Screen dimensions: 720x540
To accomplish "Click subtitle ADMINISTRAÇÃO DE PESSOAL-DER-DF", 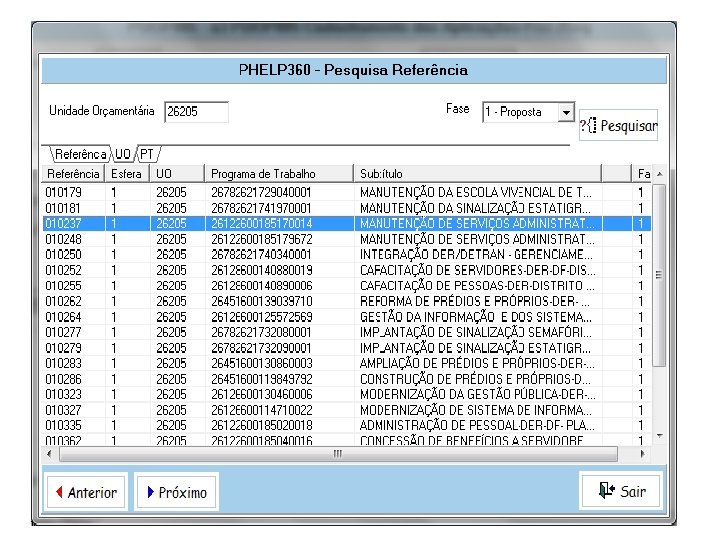I will (x=477, y=425).
